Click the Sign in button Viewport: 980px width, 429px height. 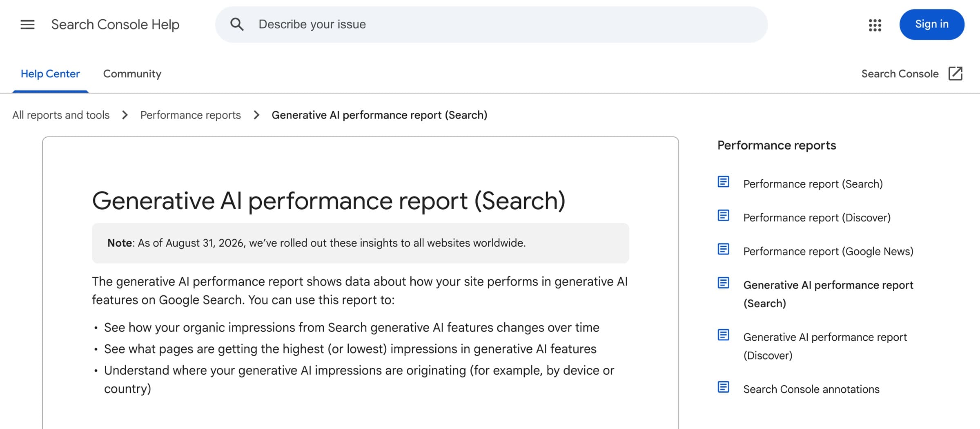pos(932,25)
